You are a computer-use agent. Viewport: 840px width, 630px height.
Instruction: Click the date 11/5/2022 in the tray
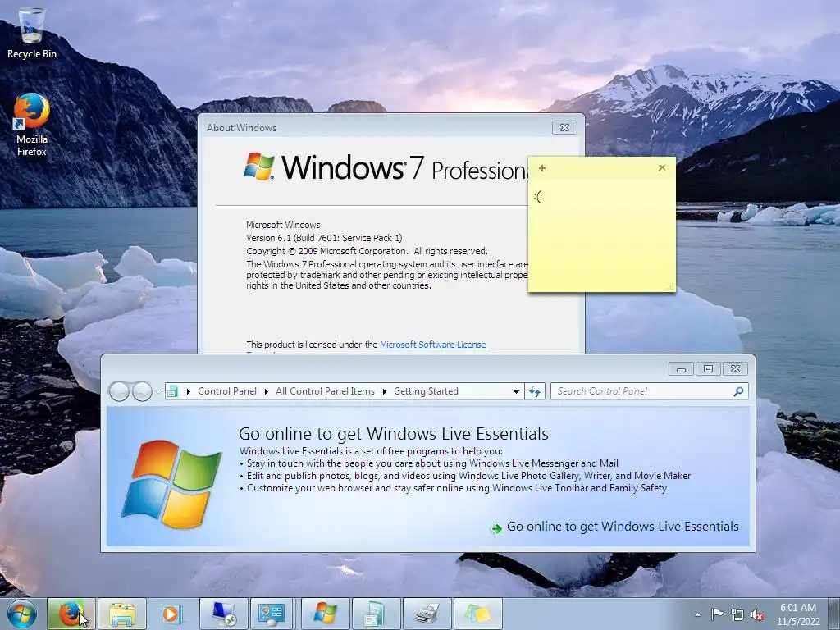click(798, 622)
